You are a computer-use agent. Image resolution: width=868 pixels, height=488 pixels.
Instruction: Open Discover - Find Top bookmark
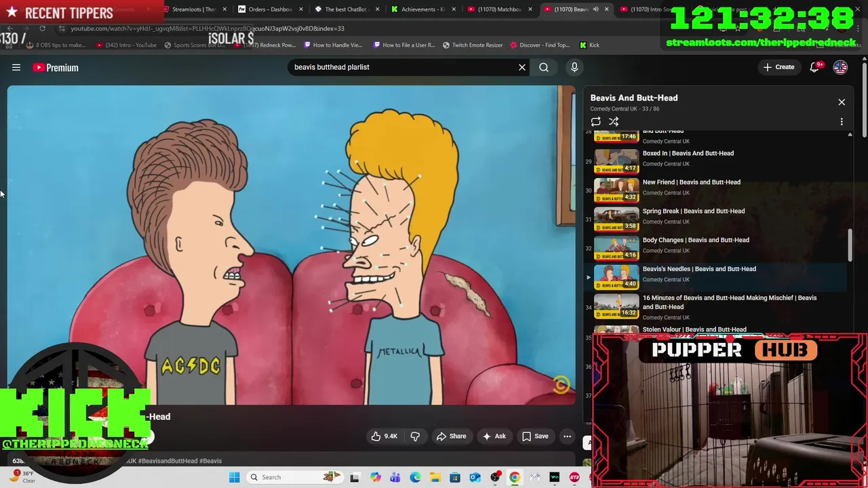[x=540, y=45]
